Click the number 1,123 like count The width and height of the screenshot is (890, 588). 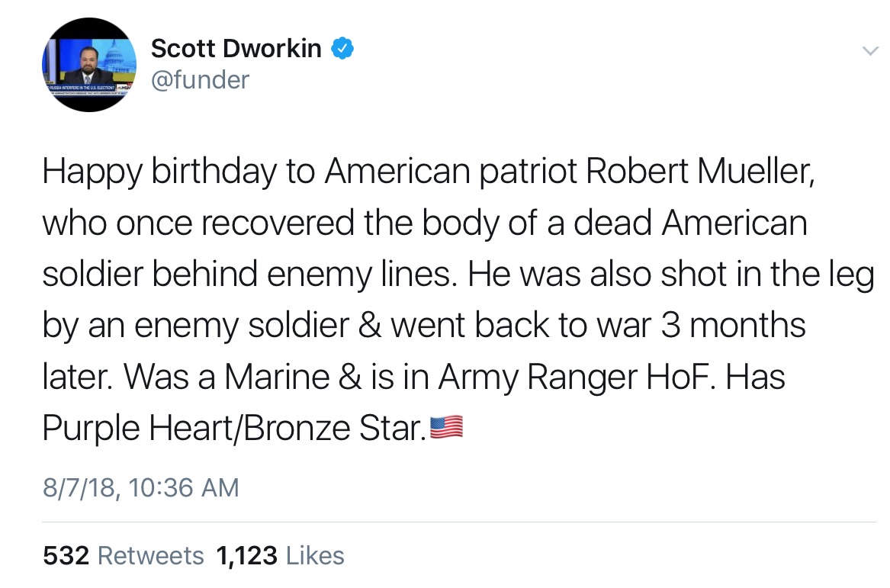tap(246, 555)
